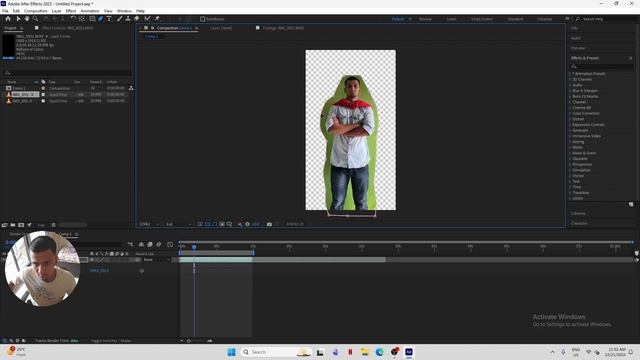Switch to the Learn workspace
Screen dimensions: 640x360
coord(451,19)
